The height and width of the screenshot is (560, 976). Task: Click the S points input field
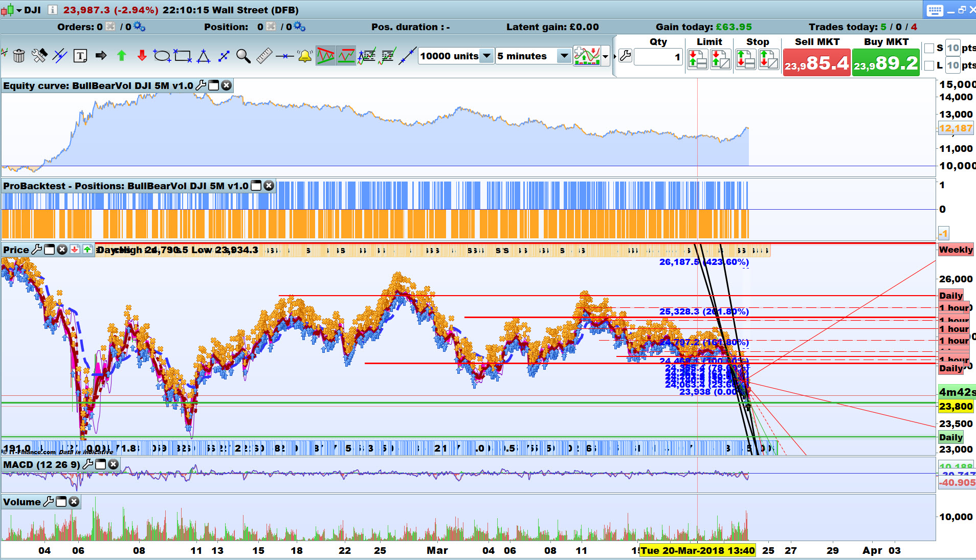click(x=952, y=48)
